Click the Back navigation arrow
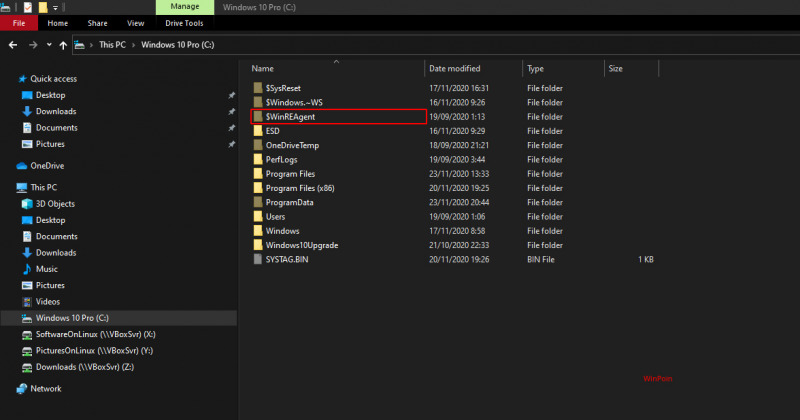 pos(13,45)
